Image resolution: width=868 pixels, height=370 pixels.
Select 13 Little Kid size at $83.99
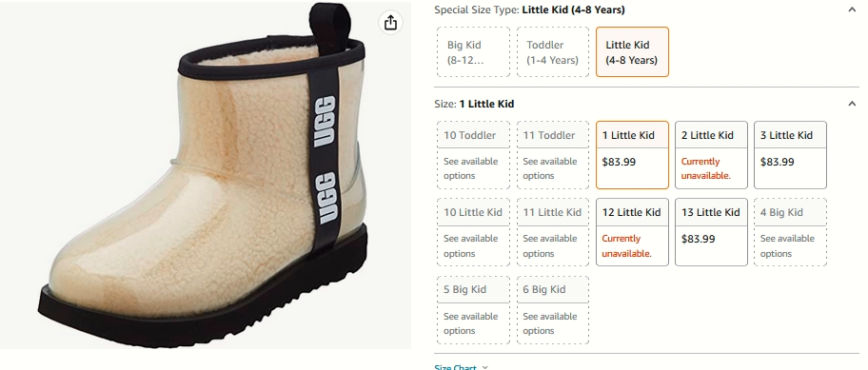pos(711,232)
